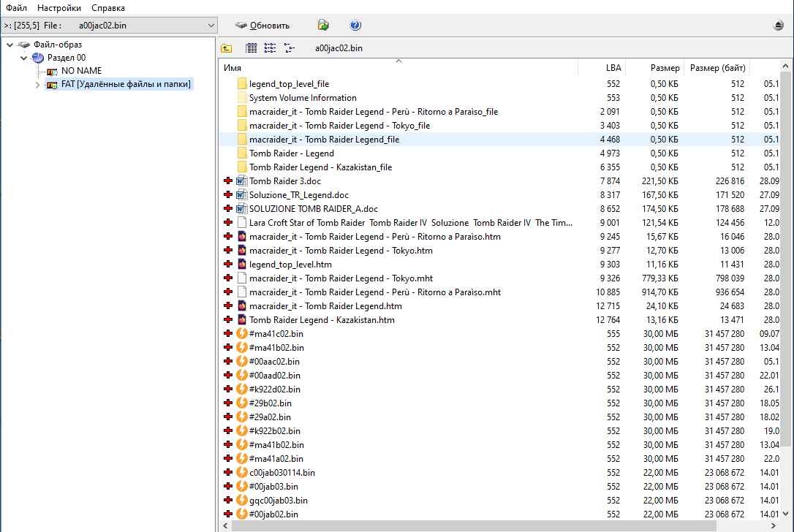Sort by the LBA column header

(613, 68)
